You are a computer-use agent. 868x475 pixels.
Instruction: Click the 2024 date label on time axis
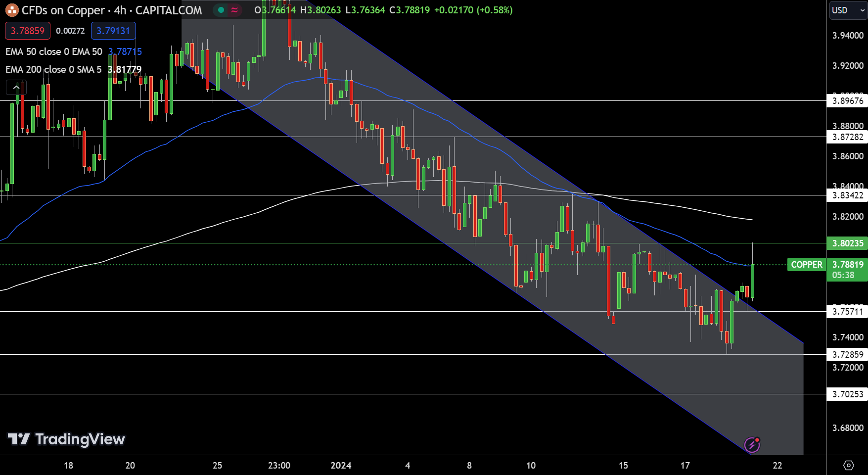[x=341, y=466]
